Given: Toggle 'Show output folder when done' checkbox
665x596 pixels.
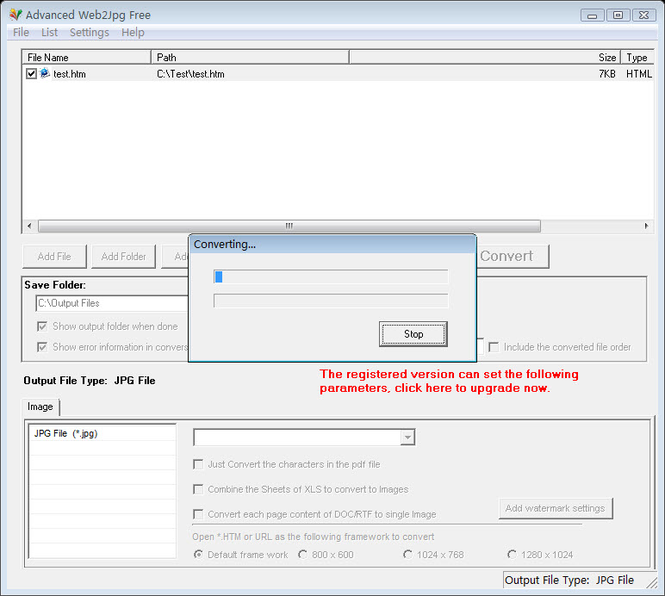Looking at the screenshot, I should (x=42, y=326).
